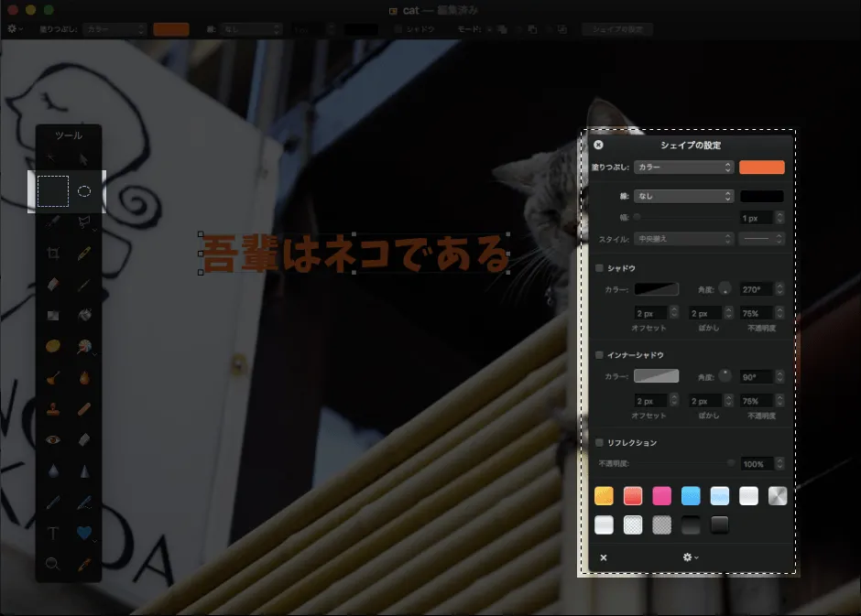Select the Dodge tool left of Burn
The height and width of the screenshot is (616, 861).
pyautogui.click(x=53, y=377)
